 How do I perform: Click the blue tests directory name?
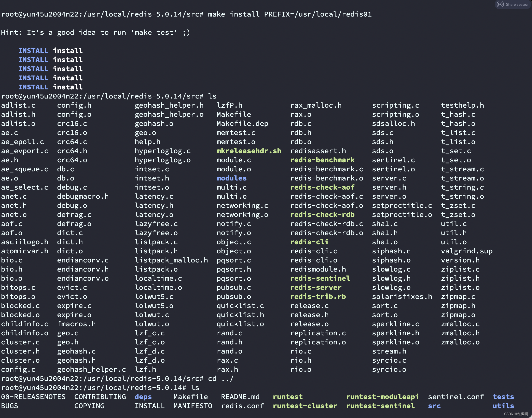503,397
